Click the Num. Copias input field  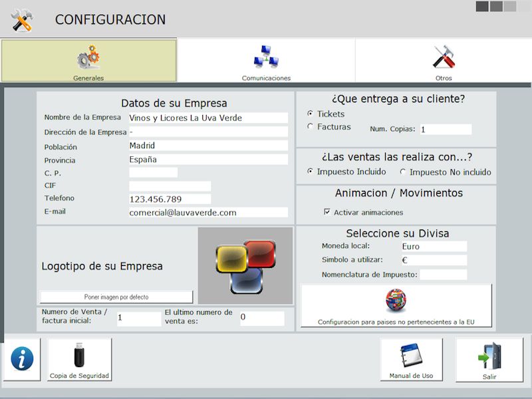click(x=445, y=129)
